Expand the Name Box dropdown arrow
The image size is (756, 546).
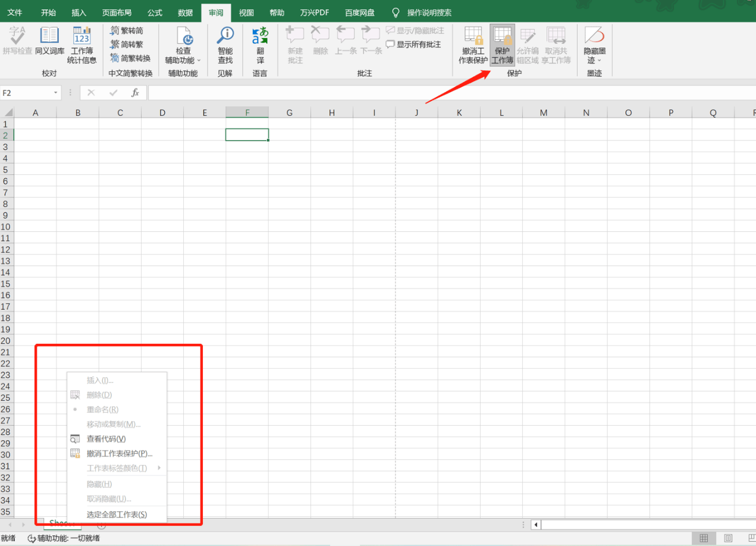57,93
